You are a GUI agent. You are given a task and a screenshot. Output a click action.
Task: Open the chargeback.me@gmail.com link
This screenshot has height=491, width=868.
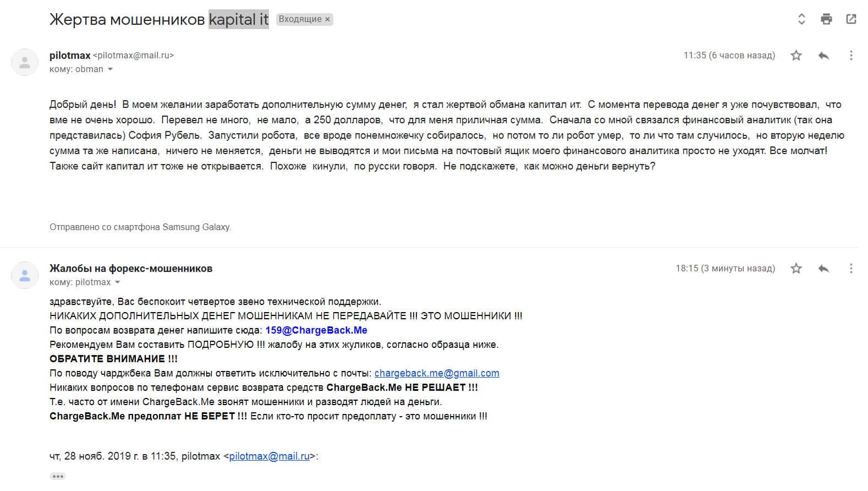click(437, 373)
